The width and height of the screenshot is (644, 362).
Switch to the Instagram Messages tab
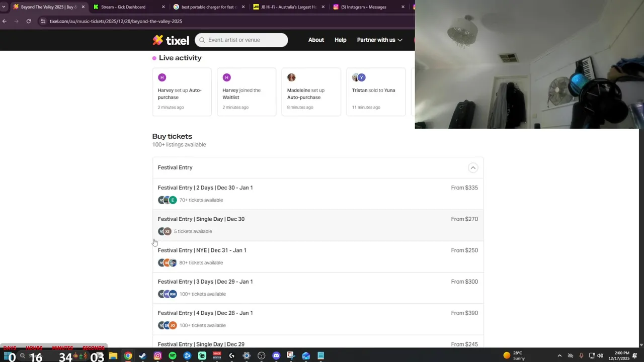pyautogui.click(x=368, y=7)
